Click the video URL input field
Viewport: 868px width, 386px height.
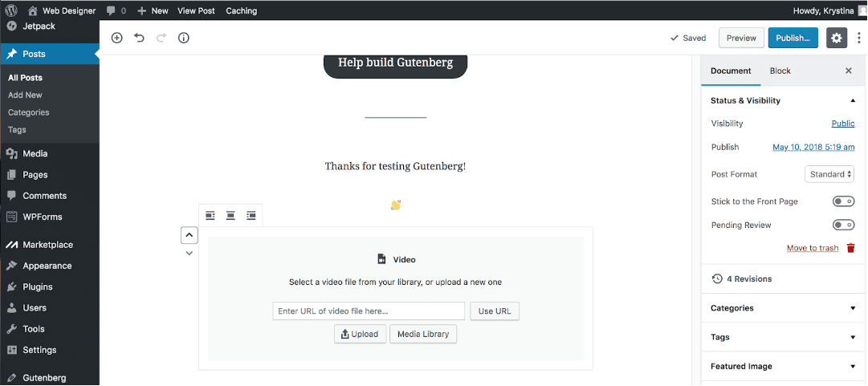pos(369,311)
